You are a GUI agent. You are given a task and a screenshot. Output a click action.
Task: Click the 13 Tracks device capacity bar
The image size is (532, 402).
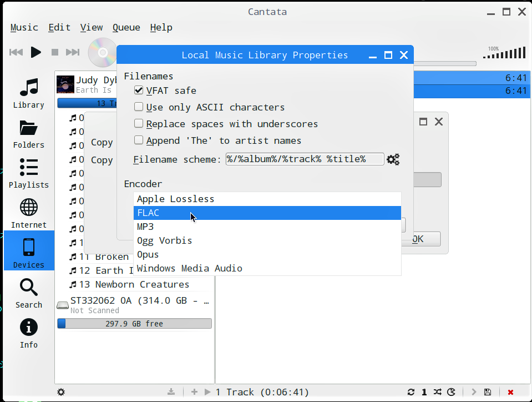pyautogui.click(x=87, y=103)
